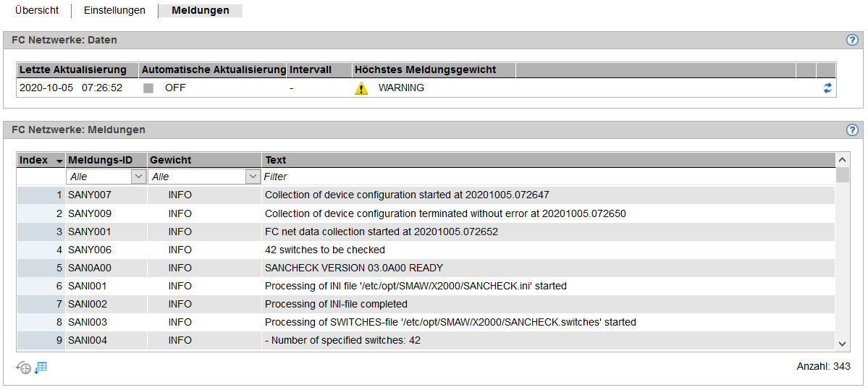868x390 pixels.
Task: Click the Text filter input field
Action: 548,177
